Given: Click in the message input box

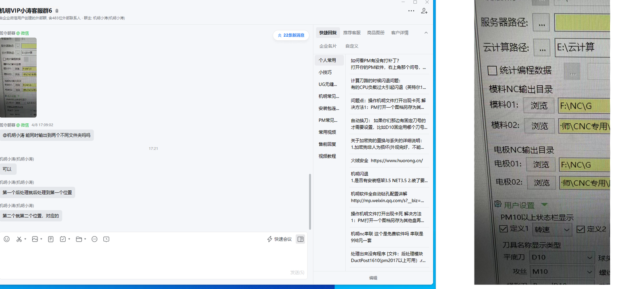Looking at the screenshot, I should point(153,258).
